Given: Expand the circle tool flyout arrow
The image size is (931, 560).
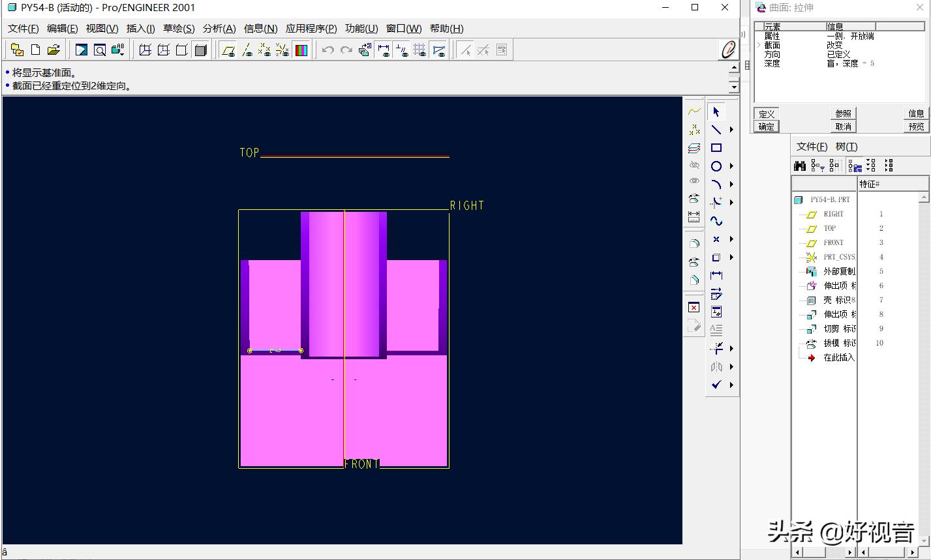Looking at the screenshot, I should 731,166.
